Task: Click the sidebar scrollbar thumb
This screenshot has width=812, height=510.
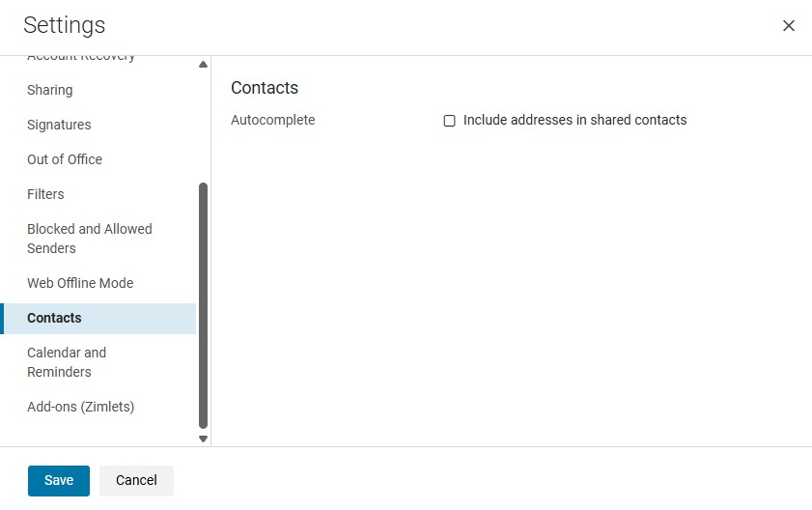Action: (x=203, y=304)
